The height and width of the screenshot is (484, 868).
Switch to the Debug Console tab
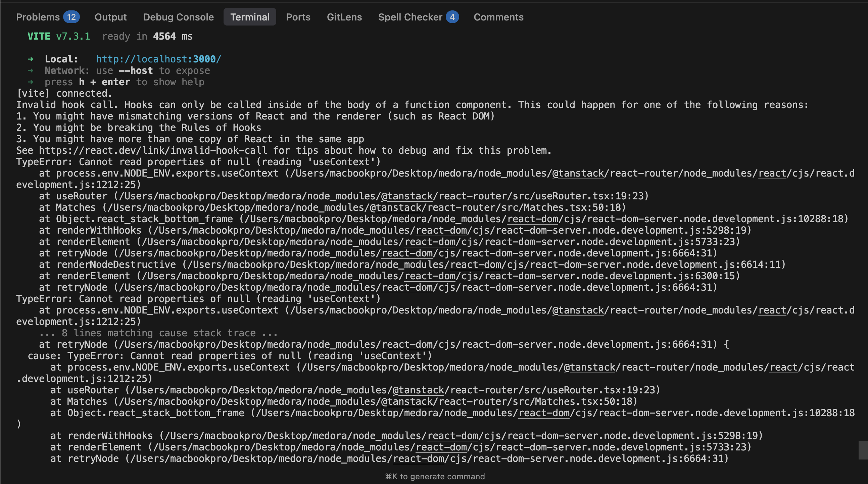[x=178, y=17]
